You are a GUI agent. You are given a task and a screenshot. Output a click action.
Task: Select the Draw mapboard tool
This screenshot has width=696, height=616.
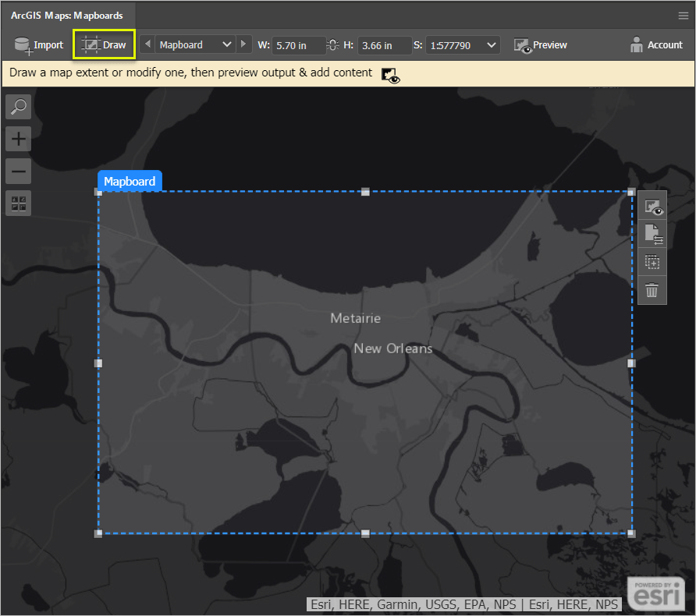pos(104,45)
